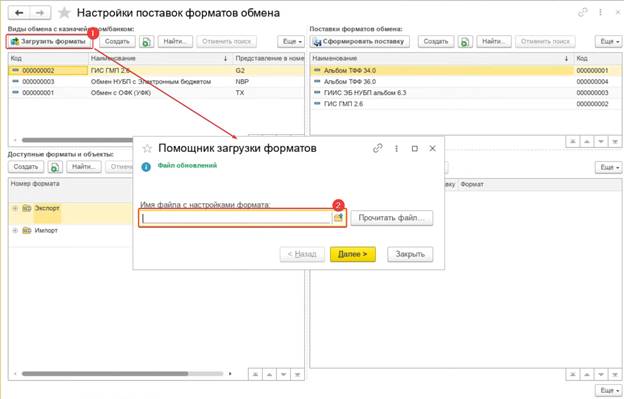The height and width of the screenshot is (399, 624).
Task: Click Загрузить форматы button
Action: tap(49, 41)
